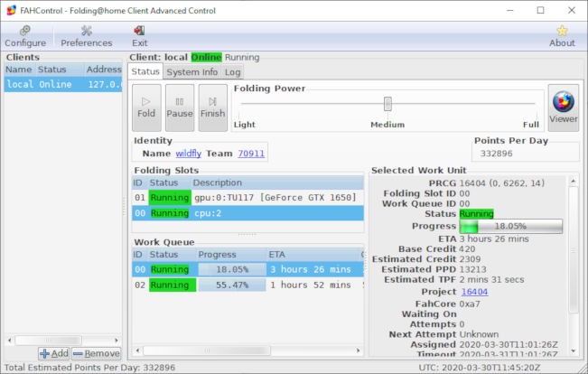588x374 pixels.
Task: Click the Clients list right scroll arrow
Action: pyautogui.click(x=117, y=341)
